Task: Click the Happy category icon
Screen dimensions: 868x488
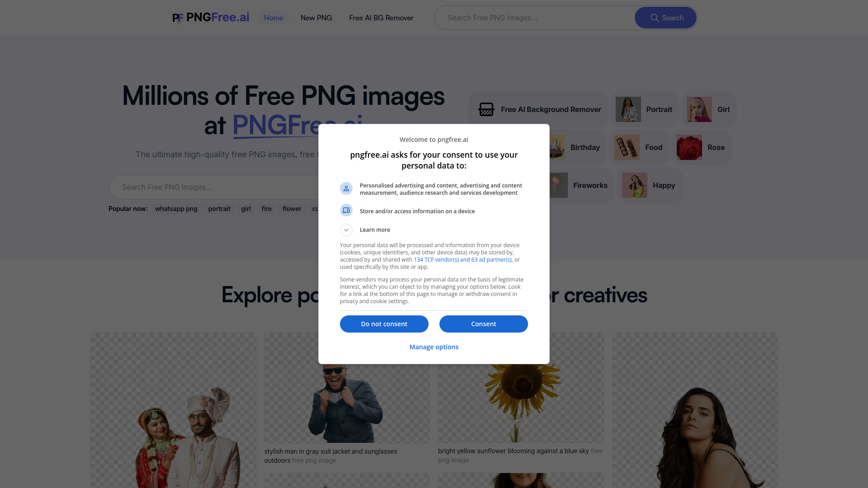Action: [x=635, y=185]
